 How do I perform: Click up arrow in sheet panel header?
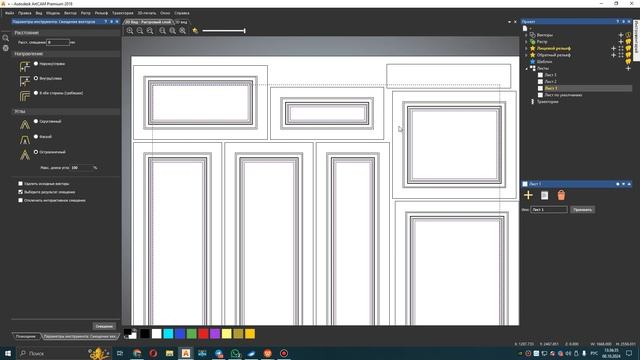click(629, 184)
